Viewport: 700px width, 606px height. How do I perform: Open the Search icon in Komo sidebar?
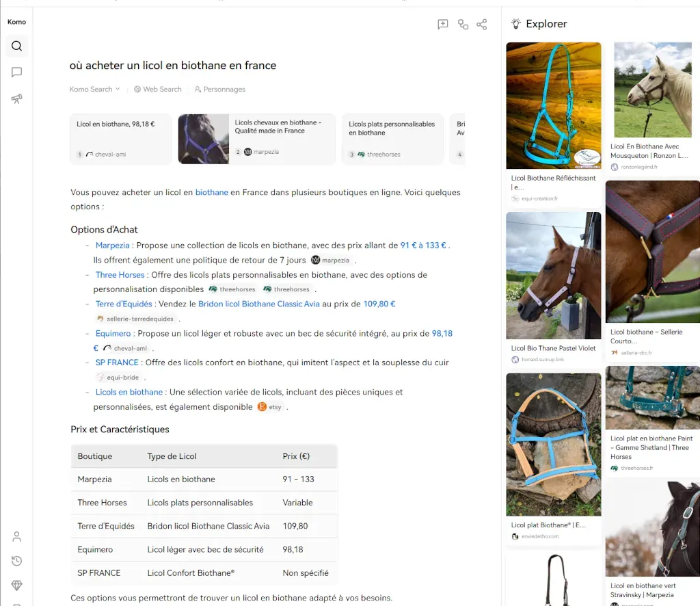(16, 46)
